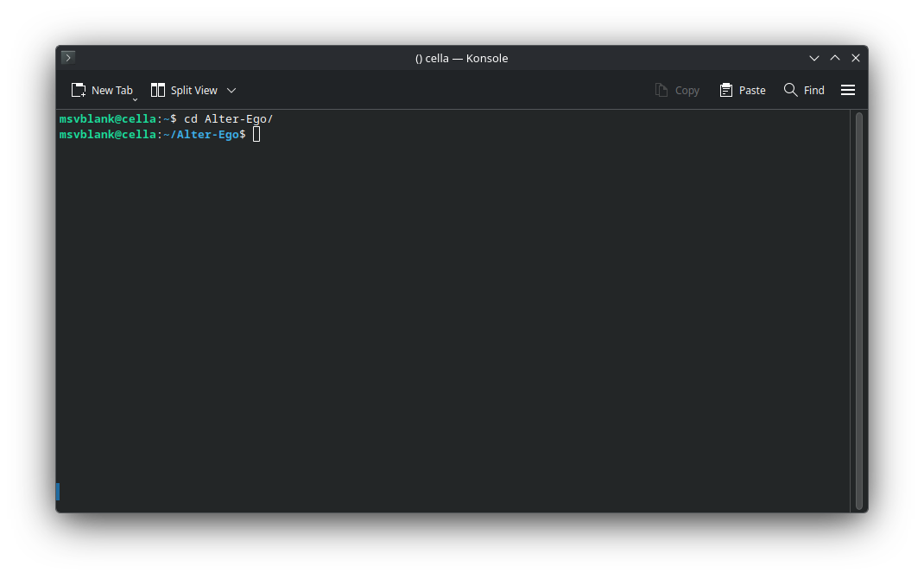Expand the New Tab profile dropdown arrow
Viewport: 924px width, 579px height.
click(135, 99)
